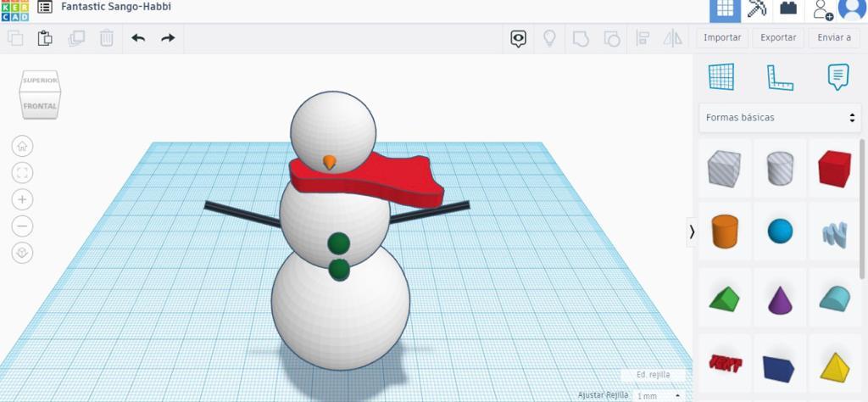Click the Ed. rejilla button
Screen dimensions: 868x402
[654, 375]
